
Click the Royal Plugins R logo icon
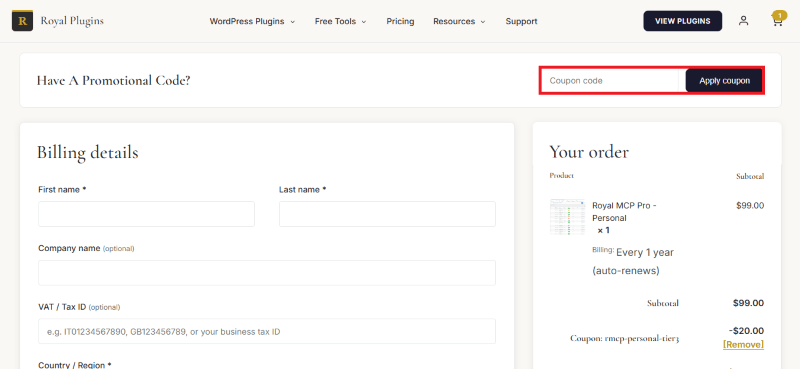tap(22, 20)
